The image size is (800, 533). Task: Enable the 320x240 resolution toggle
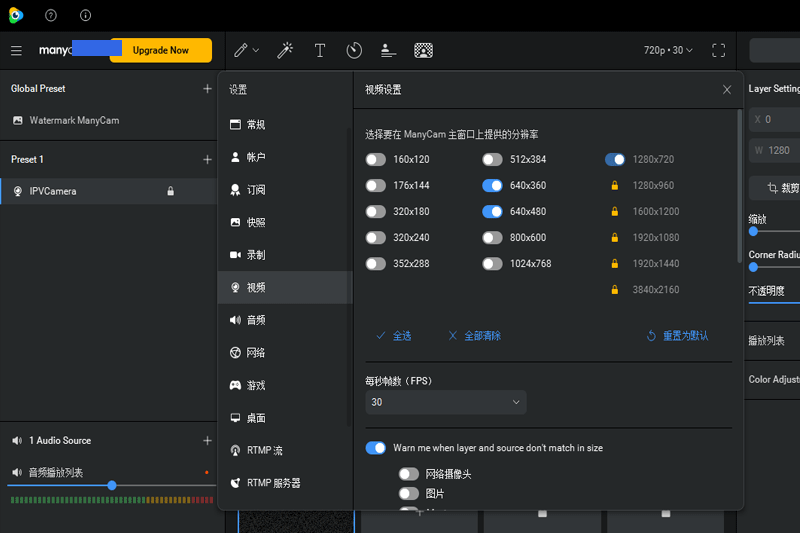coord(376,238)
